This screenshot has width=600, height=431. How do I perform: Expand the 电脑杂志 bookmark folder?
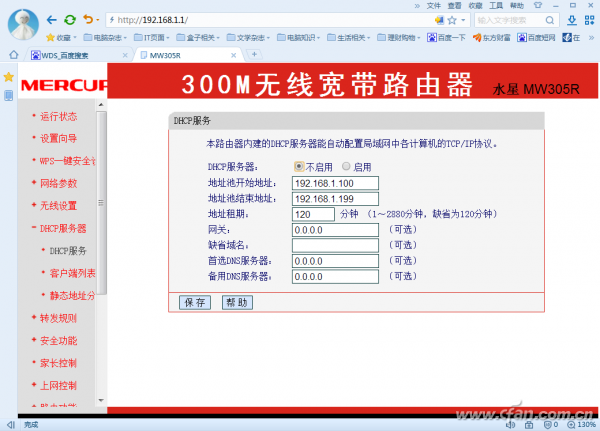(x=105, y=38)
